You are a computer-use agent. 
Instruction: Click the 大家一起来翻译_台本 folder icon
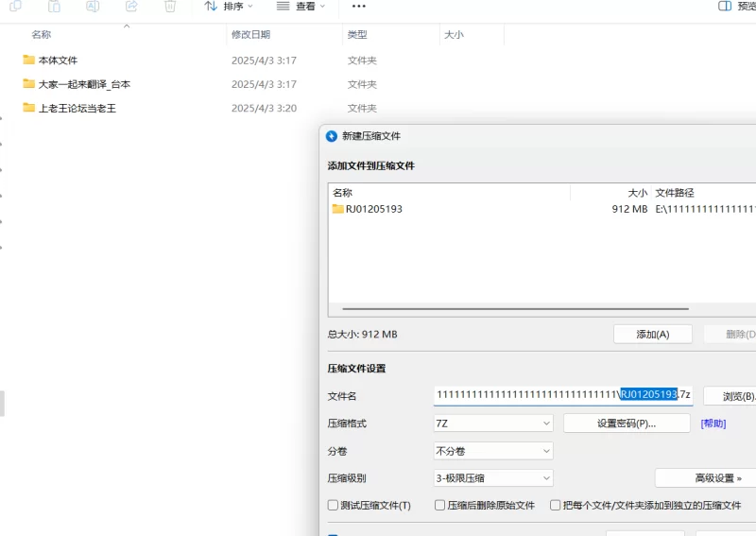click(28, 84)
